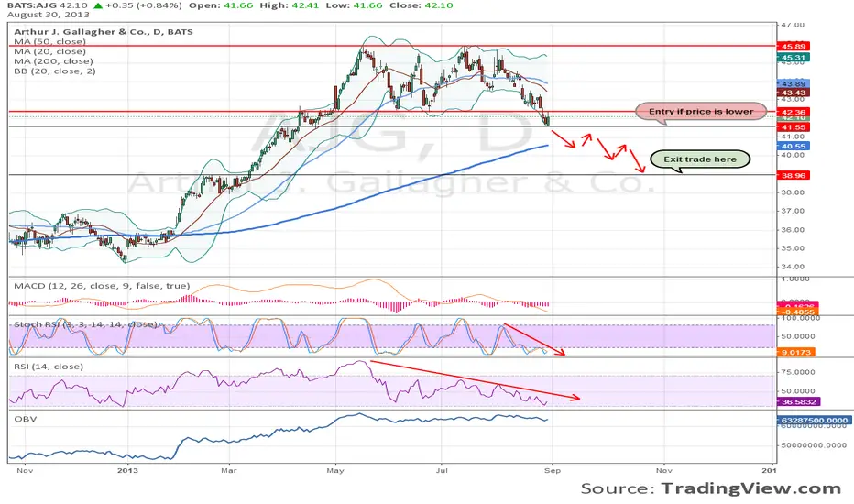
Task: Select the MA (50, close) indicator legend
Action: click(x=49, y=41)
